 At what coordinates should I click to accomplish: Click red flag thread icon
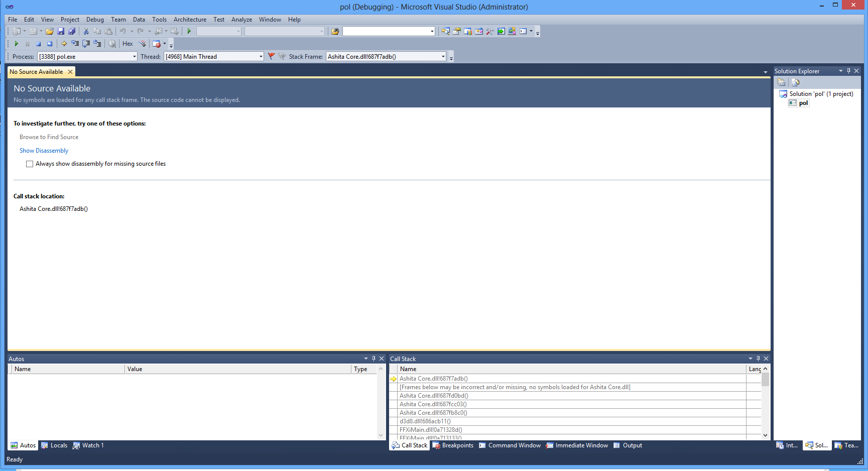point(271,56)
